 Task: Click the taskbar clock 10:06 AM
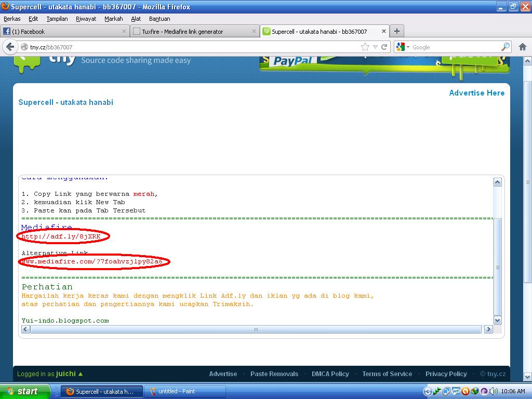click(x=513, y=391)
